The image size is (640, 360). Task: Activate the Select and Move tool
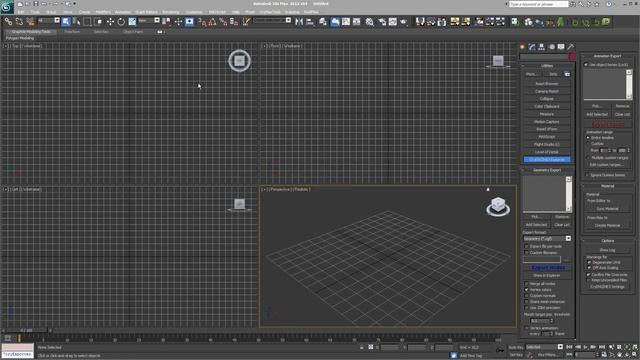click(x=110, y=22)
